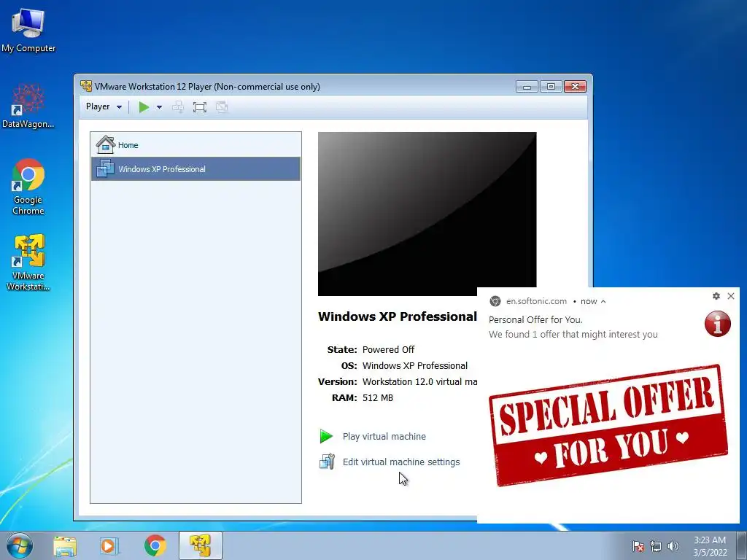The height and width of the screenshot is (560, 747).
Task: Click the network tray icon
Action: click(656, 546)
